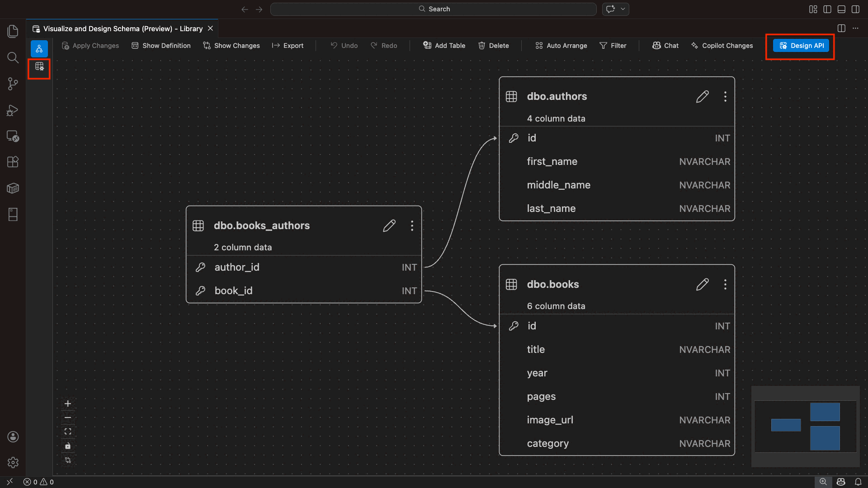Viewport: 868px width, 488px height.
Task: Select the table settings view icon
Action: pyautogui.click(x=39, y=67)
